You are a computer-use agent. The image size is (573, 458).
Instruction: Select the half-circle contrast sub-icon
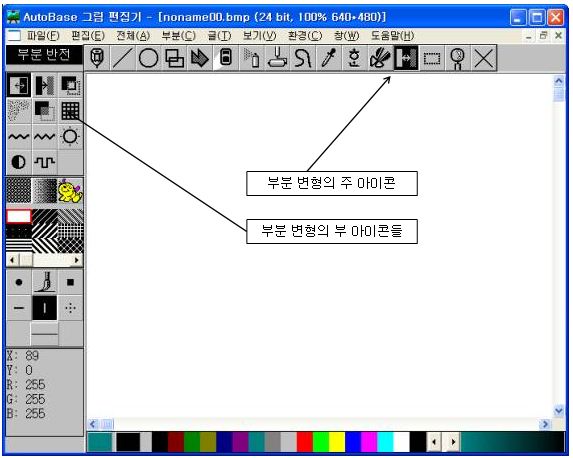(x=19, y=162)
